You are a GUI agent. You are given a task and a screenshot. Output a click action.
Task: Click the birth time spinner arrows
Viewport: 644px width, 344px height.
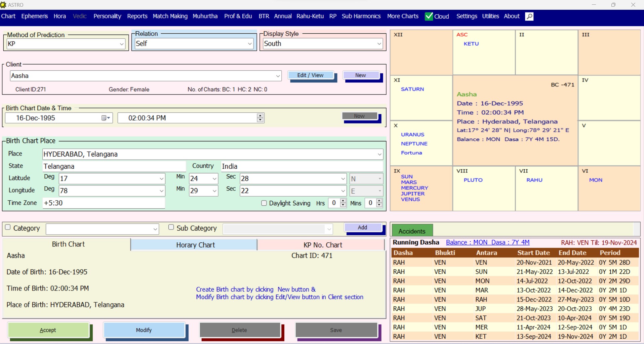260,118
